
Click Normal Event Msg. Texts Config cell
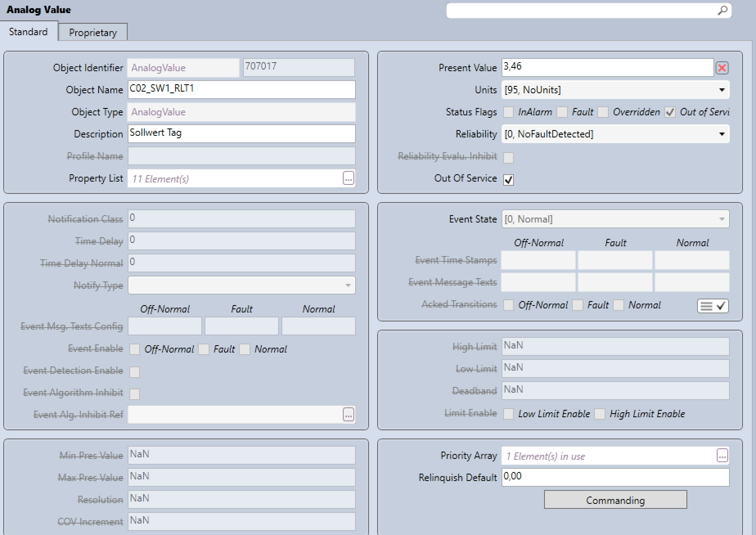click(x=319, y=326)
